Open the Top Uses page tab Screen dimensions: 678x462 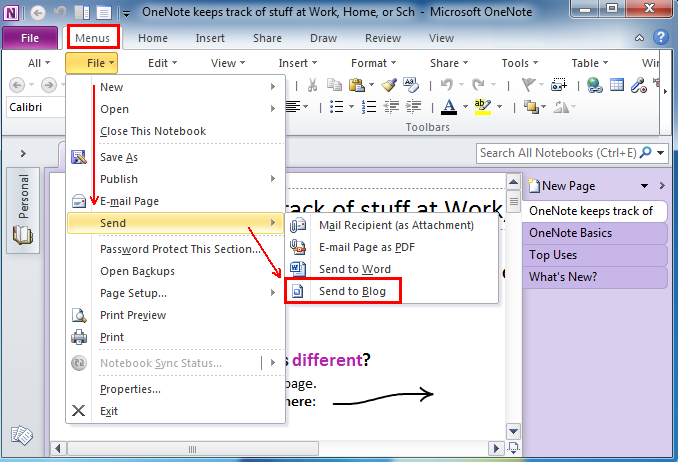point(595,255)
